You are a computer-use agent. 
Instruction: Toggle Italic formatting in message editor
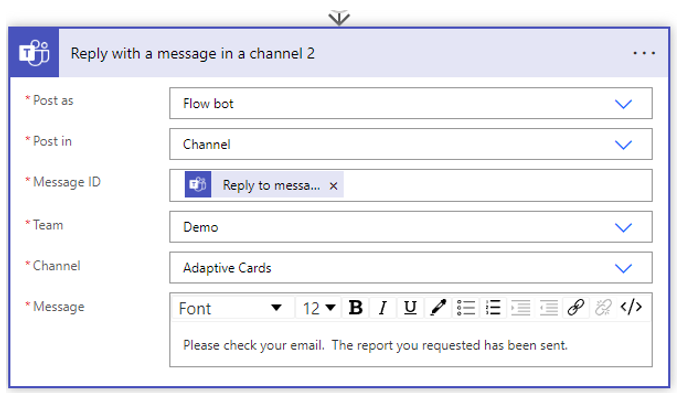(383, 308)
